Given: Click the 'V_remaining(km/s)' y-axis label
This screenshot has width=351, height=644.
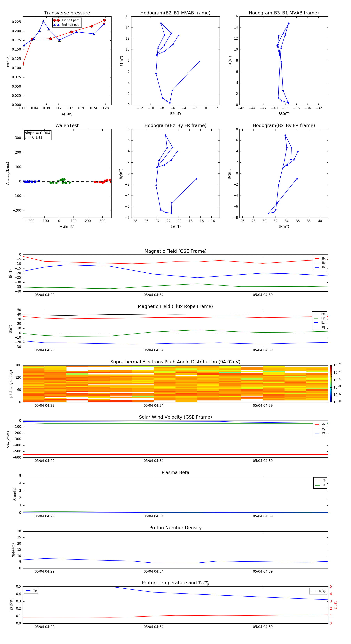Looking at the screenshot, I should coord(8,173).
